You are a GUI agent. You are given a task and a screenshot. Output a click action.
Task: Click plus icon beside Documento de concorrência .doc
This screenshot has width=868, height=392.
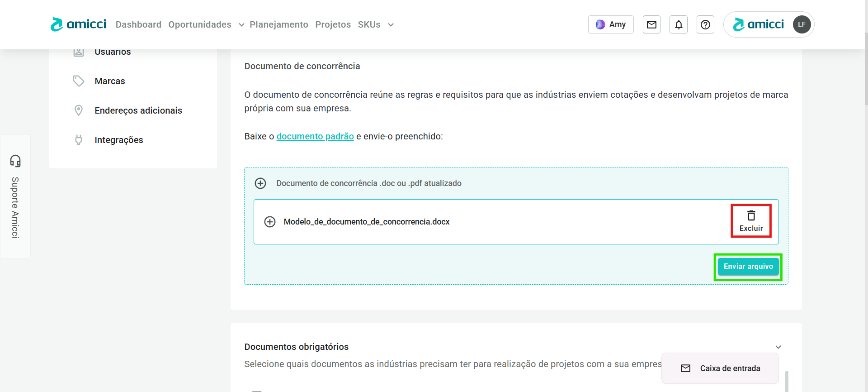[260, 183]
